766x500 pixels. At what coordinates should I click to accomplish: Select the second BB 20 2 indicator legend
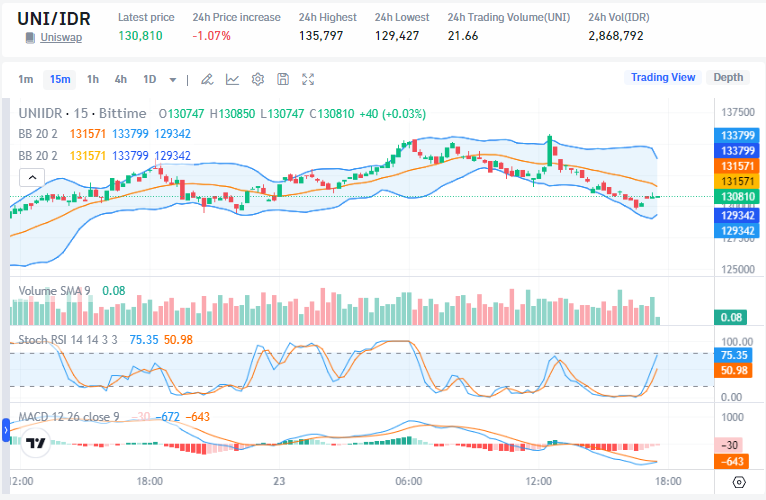tap(38, 156)
